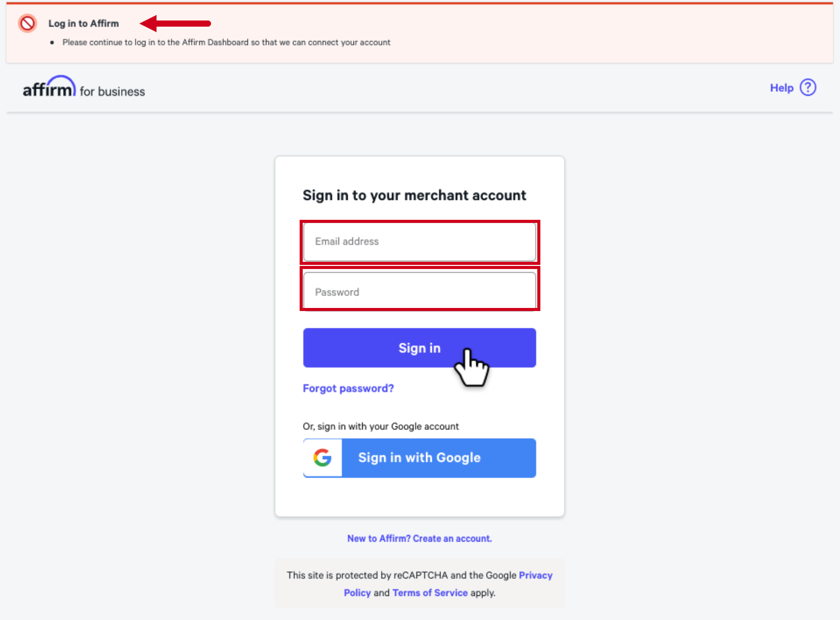Open the Privacy Policy link
The height and width of the screenshot is (620, 840).
[535, 575]
